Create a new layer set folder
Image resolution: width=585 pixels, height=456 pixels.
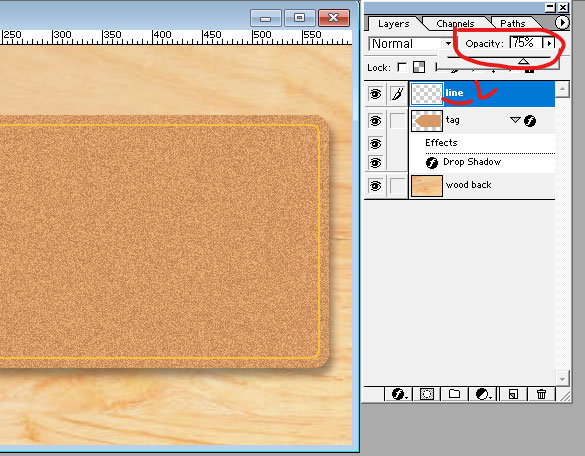point(454,394)
